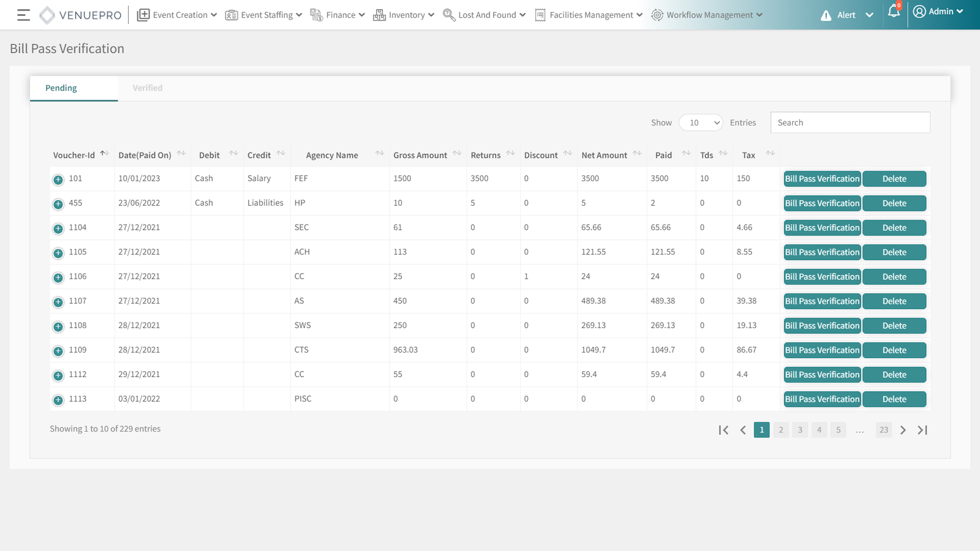
Task: Open the Inventory menu
Action: click(x=404, y=15)
